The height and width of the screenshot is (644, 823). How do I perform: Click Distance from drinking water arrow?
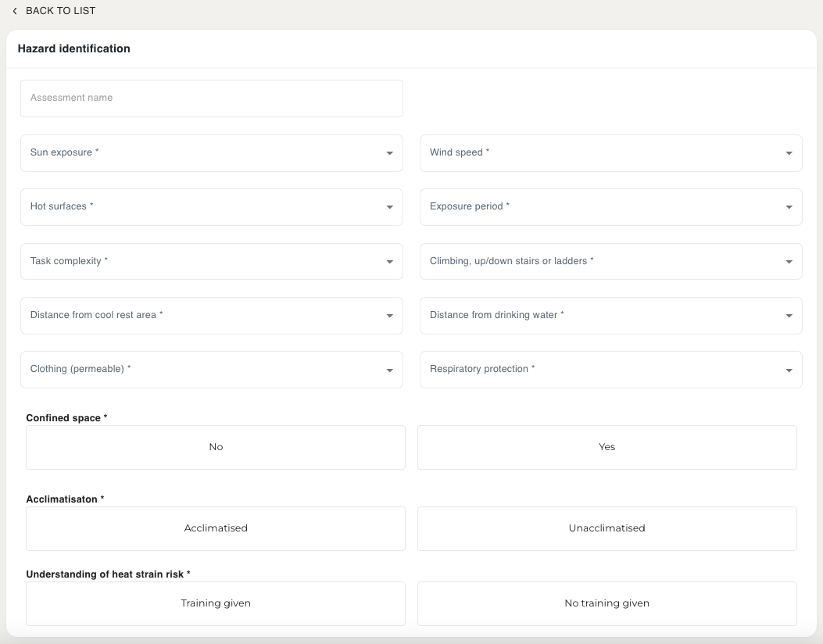[789, 316]
